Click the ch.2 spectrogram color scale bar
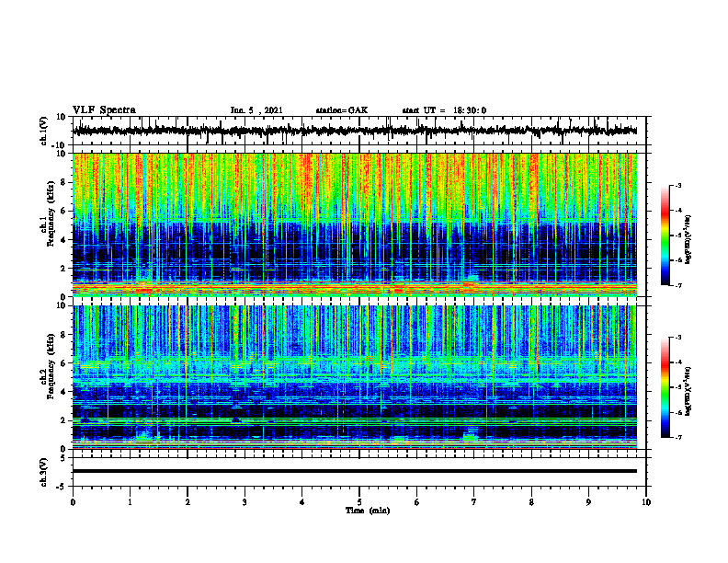Screen dimensions: 728x563 pyautogui.click(x=665, y=387)
